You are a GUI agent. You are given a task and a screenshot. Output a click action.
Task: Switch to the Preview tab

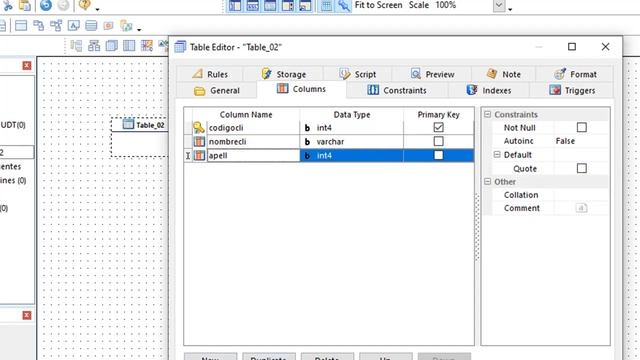coord(432,74)
